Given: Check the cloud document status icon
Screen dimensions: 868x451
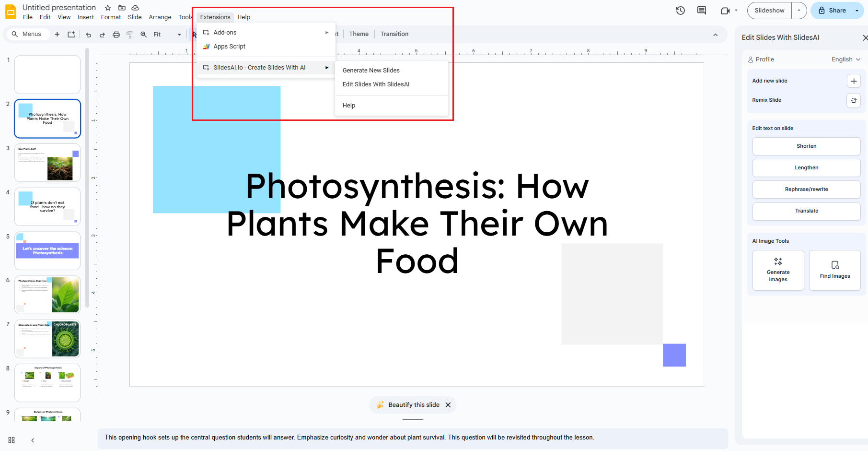Looking at the screenshot, I should pyautogui.click(x=136, y=8).
